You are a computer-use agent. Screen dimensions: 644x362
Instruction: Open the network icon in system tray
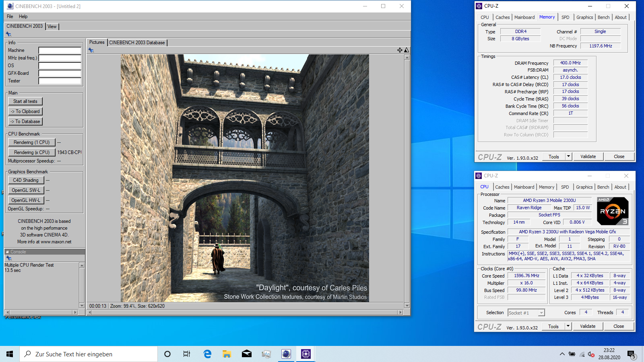tap(582, 354)
